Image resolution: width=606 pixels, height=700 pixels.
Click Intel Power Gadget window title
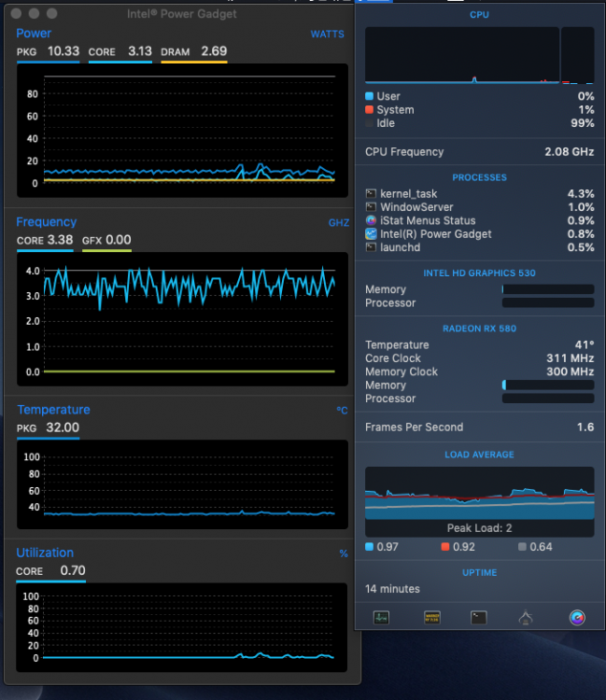[x=181, y=14]
